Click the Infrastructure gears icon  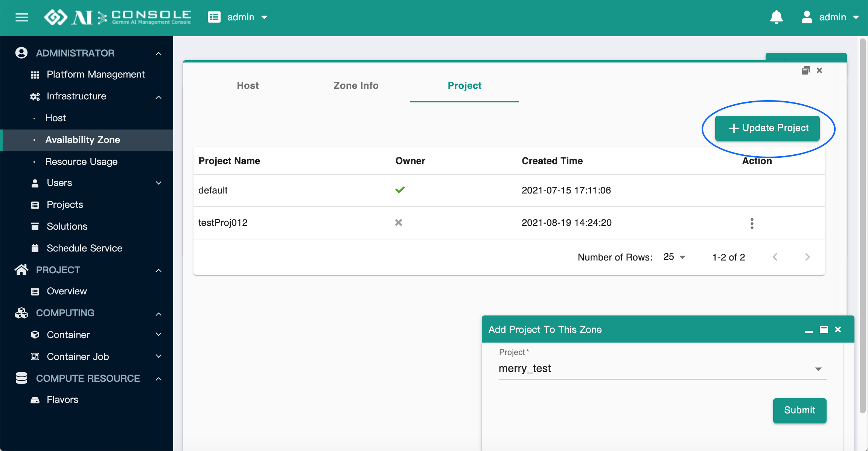(x=35, y=97)
